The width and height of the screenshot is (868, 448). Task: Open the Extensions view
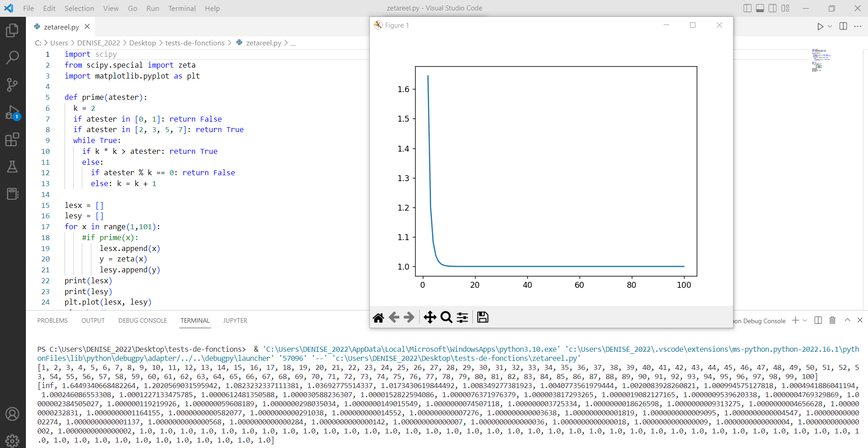(x=12, y=139)
